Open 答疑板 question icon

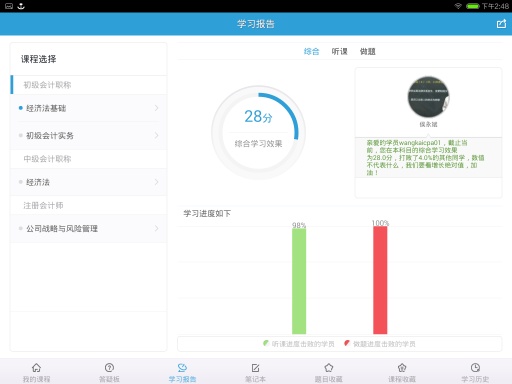click(x=109, y=368)
